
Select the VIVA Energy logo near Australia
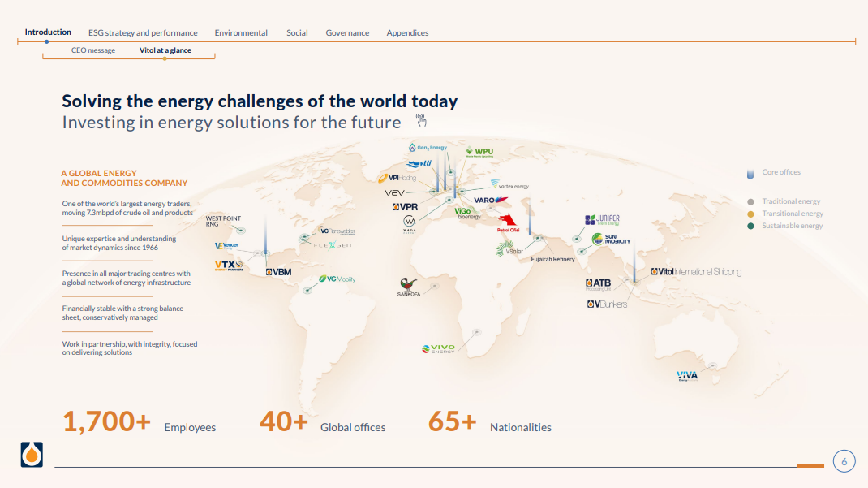687,376
